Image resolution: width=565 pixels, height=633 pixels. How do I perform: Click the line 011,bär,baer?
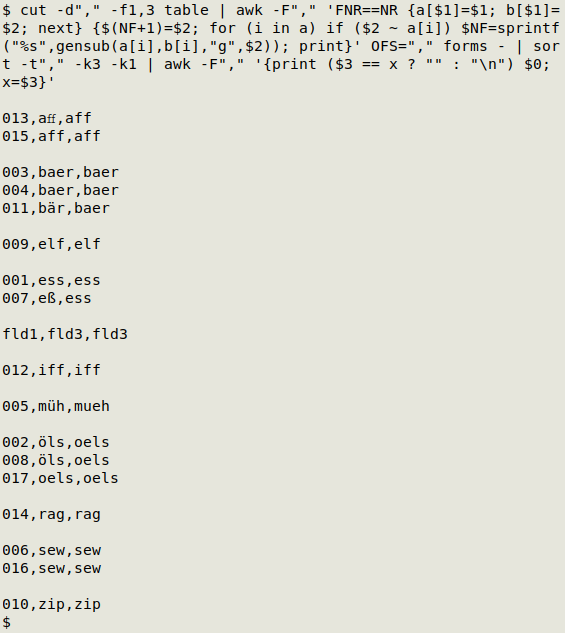[56, 208]
